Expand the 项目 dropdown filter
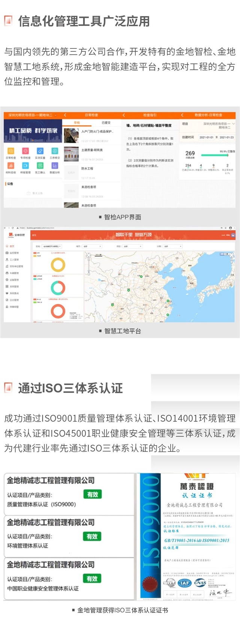The width and height of the screenshot is (240, 644). pyautogui.click(x=132, y=247)
